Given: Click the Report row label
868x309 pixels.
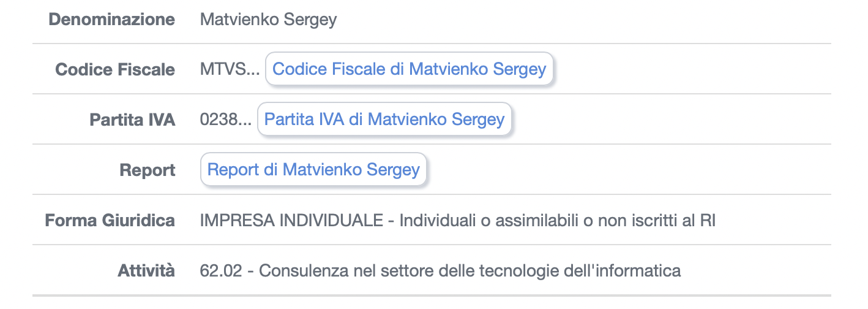Looking at the screenshot, I should pyautogui.click(x=148, y=170).
